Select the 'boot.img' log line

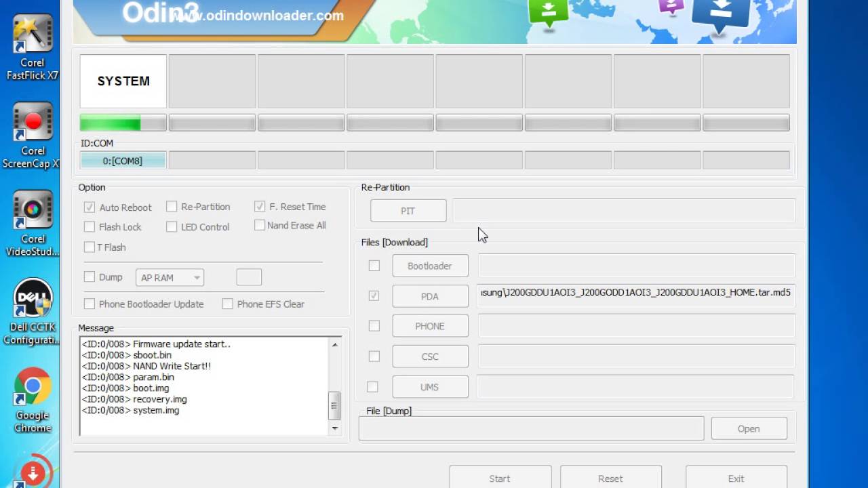125,388
